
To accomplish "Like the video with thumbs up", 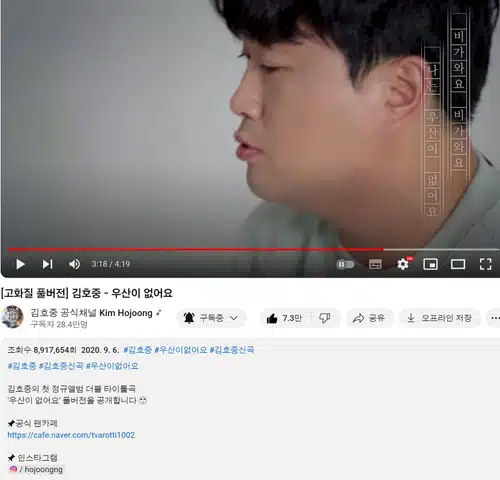I will [x=285, y=318].
